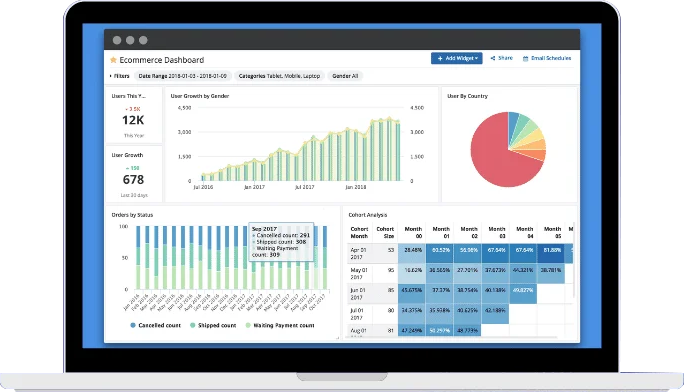684x392 pixels.
Task: Click the resize handle of Orders by Status
Action: point(337,338)
